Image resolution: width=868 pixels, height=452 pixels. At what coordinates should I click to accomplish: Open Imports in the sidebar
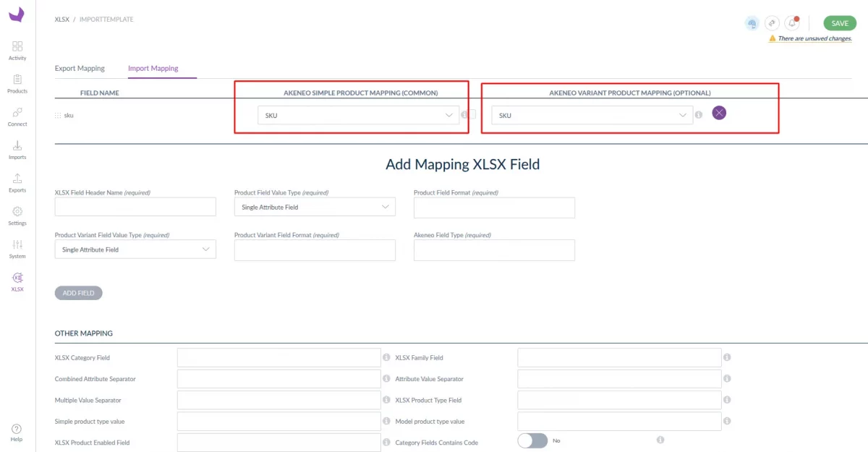point(17,150)
